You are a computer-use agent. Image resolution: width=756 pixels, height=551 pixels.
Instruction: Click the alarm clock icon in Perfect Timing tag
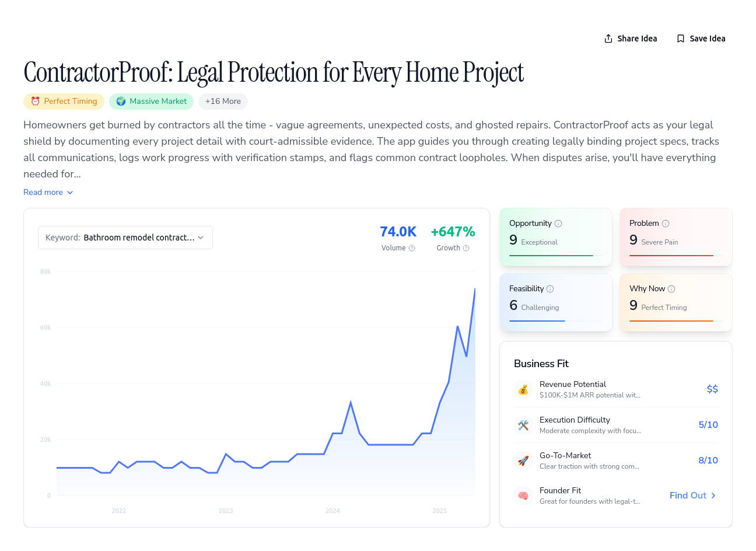35,102
